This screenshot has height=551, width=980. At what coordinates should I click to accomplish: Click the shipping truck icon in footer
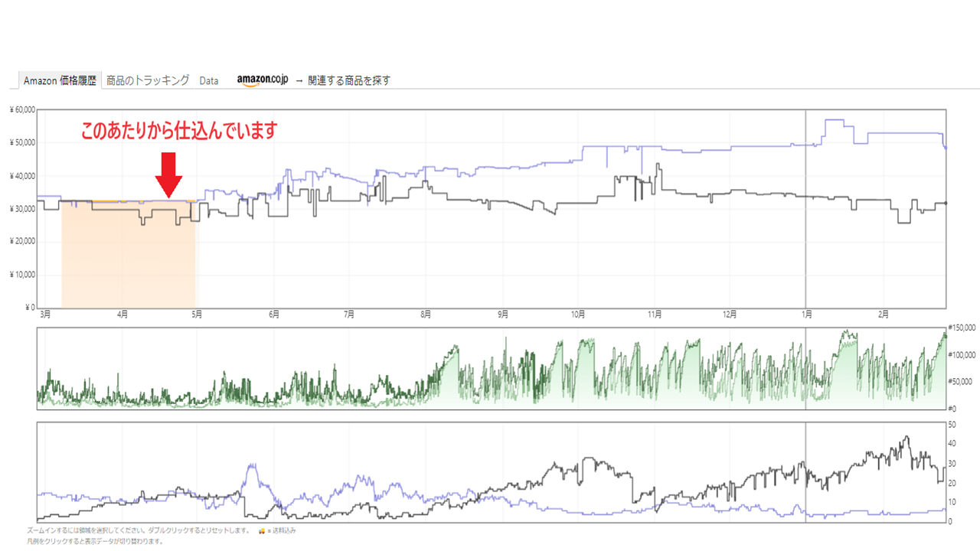point(262,530)
